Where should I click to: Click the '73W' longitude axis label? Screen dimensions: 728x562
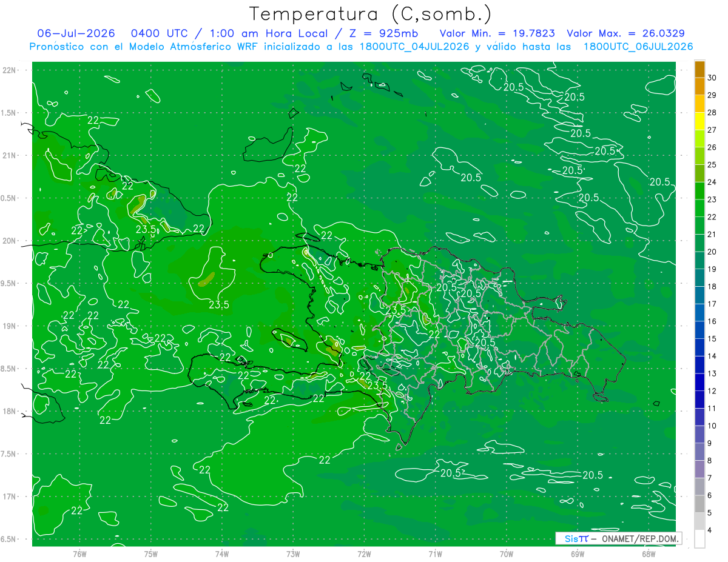293,554
